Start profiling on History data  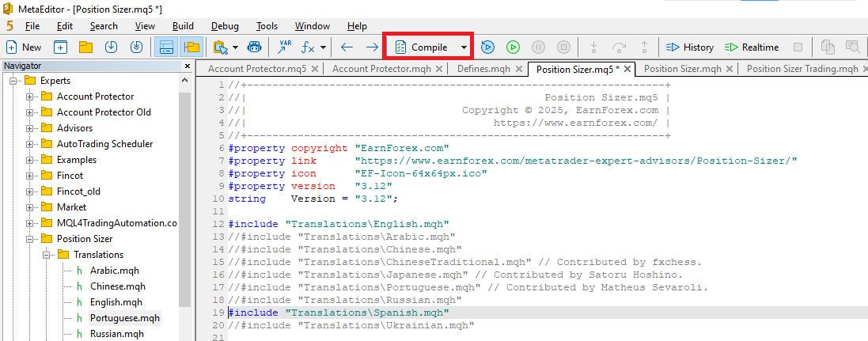tap(689, 47)
